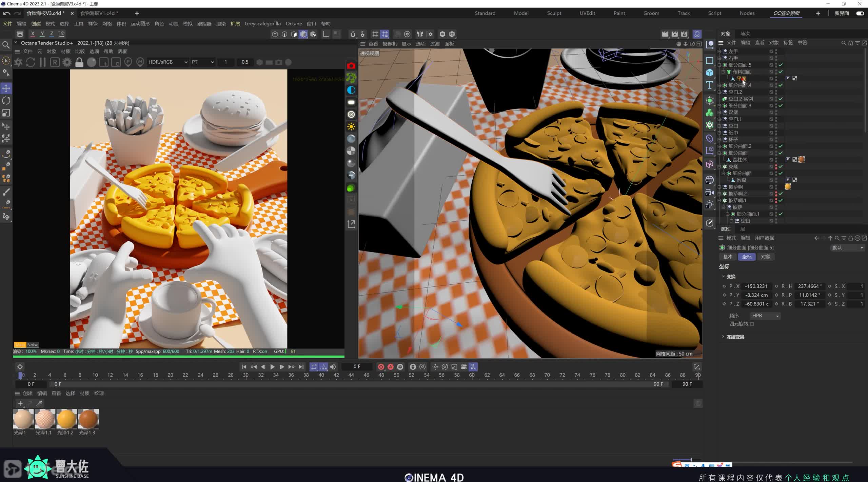Open the Octane menu in menu bar
Image resolution: width=868 pixels, height=482 pixels.
pyautogui.click(x=294, y=23)
